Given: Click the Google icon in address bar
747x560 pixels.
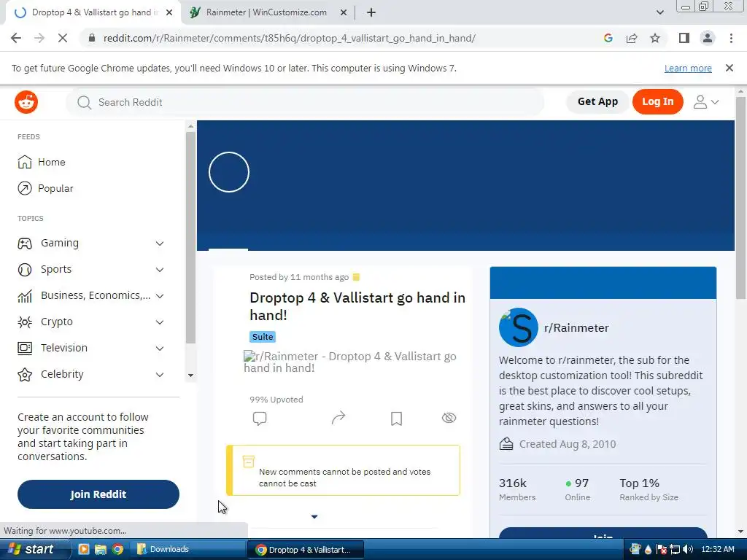Looking at the screenshot, I should coord(608,38).
